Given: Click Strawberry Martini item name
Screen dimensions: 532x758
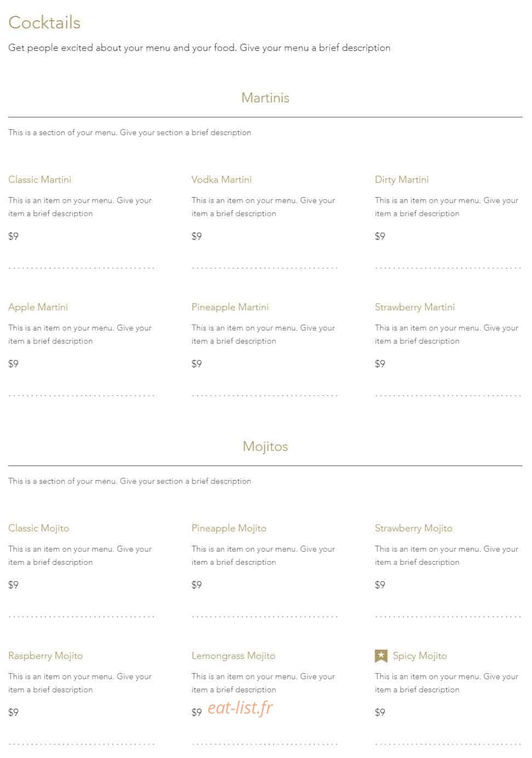Looking at the screenshot, I should [x=415, y=308].
